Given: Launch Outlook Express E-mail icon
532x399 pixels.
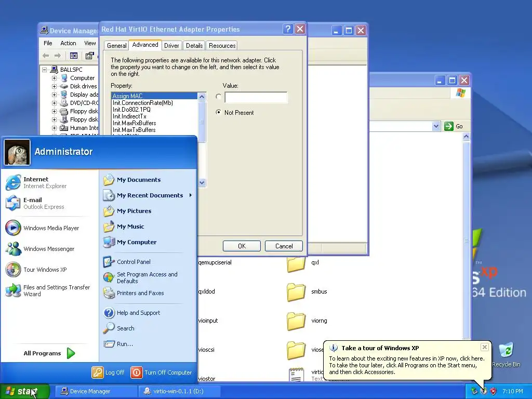Looking at the screenshot, I should tap(13, 203).
